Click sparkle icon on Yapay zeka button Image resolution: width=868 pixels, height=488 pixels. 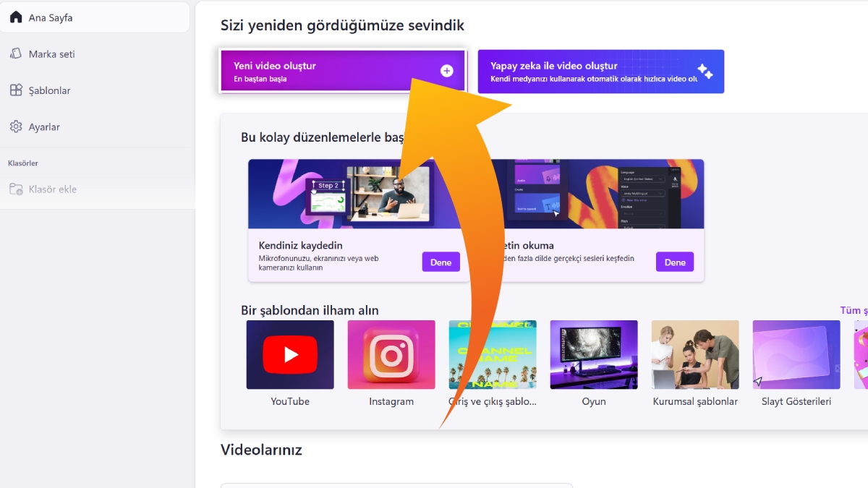pos(705,72)
